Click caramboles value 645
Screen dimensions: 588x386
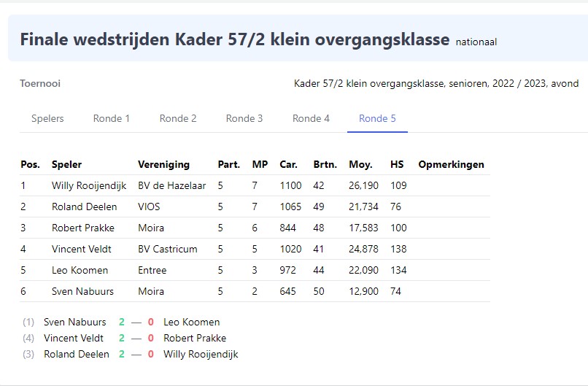287,291
